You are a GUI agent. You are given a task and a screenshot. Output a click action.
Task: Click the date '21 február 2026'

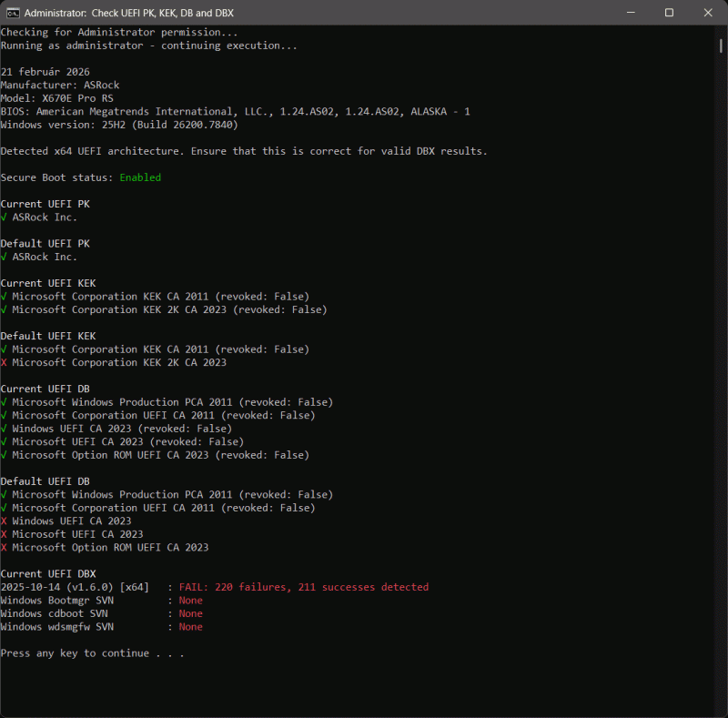45,72
